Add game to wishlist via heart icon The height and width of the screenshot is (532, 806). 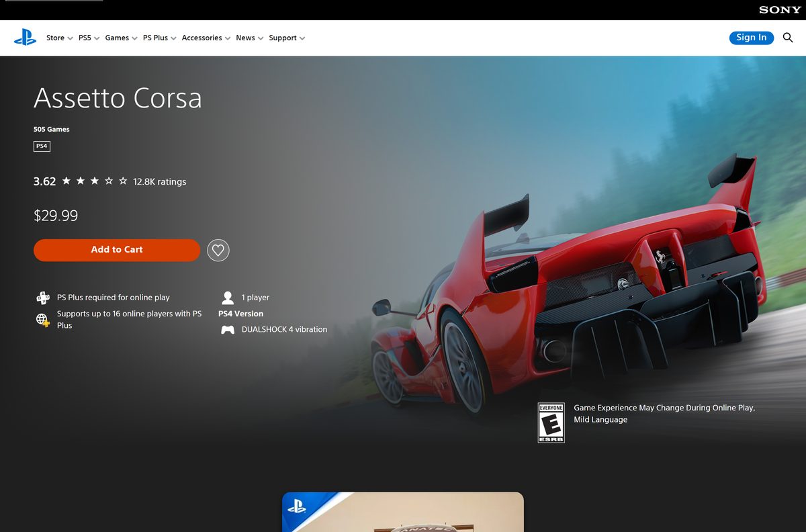click(218, 250)
